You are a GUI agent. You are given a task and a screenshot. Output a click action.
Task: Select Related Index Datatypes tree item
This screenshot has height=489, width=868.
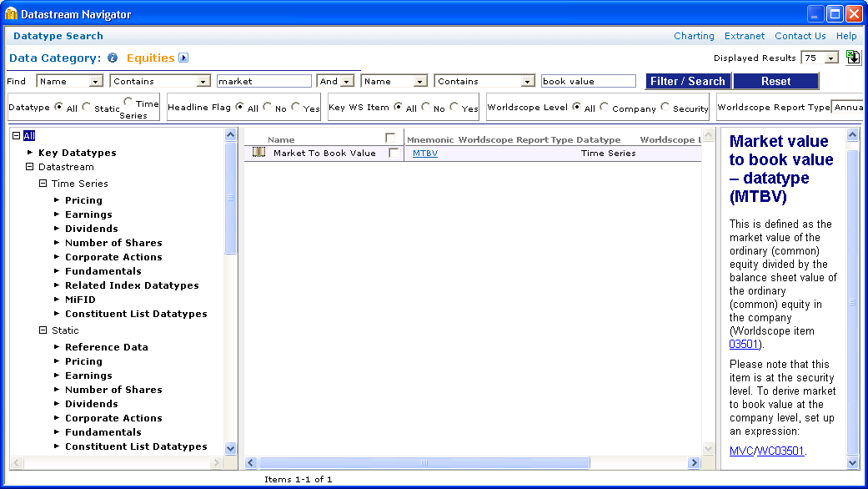(x=132, y=285)
